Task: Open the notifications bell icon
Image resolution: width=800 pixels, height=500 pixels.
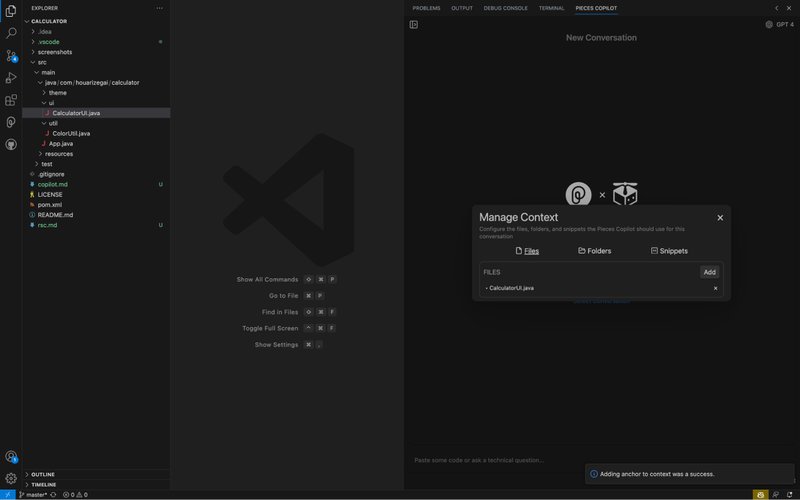Action: pos(790,495)
